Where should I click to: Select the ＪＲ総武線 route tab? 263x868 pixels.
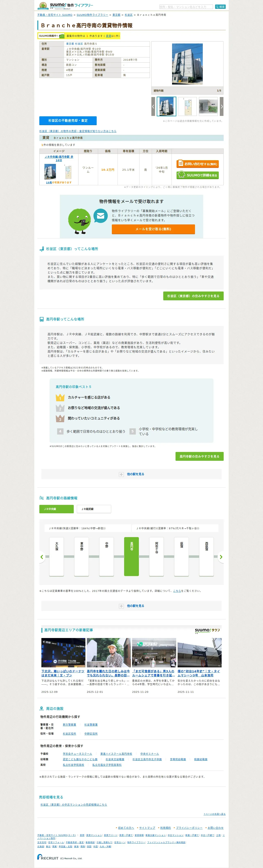coord(94,509)
